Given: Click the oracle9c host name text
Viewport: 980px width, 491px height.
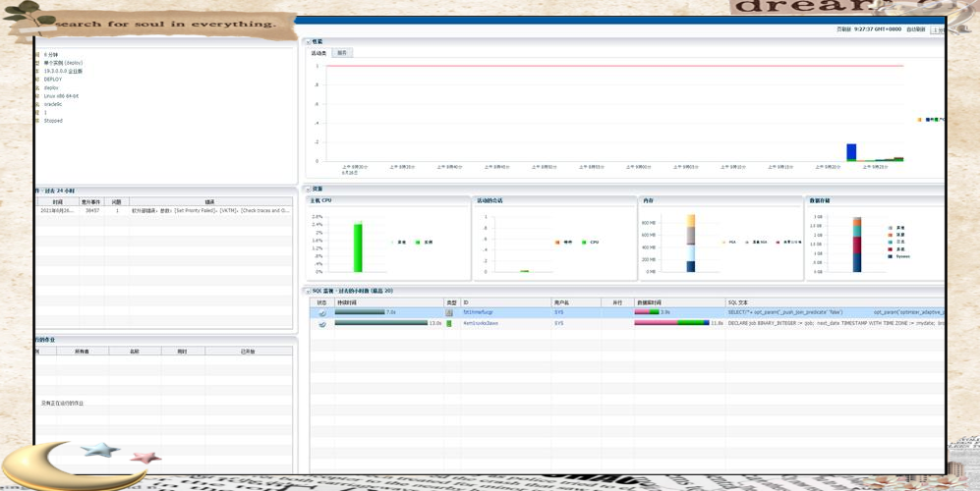Looking at the screenshot, I should [53, 104].
